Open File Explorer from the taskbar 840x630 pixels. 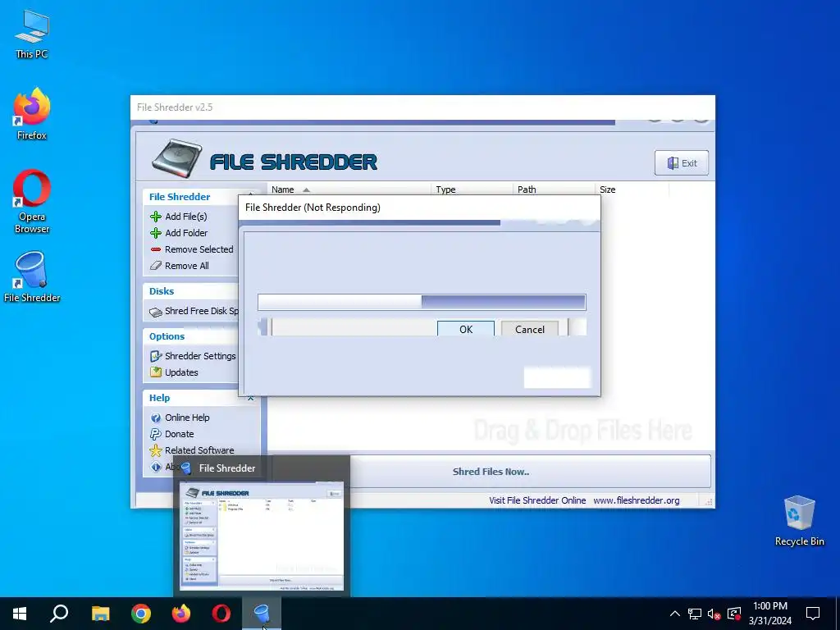[x=100, y=614]
